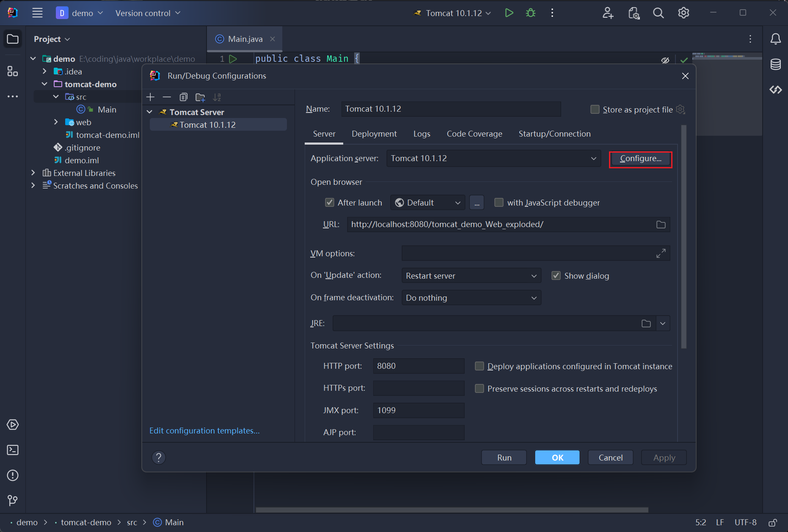This screenshot has height=532, width=788.
Task: Open On 'Update' action Restart server dropdown
Action: (x=471, y=276)
